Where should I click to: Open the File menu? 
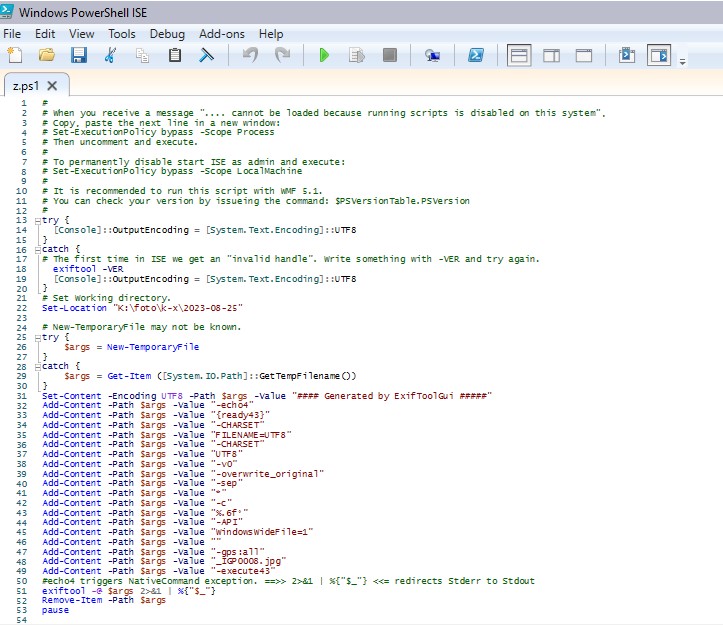pyautogui.click(x=12, y=34)
